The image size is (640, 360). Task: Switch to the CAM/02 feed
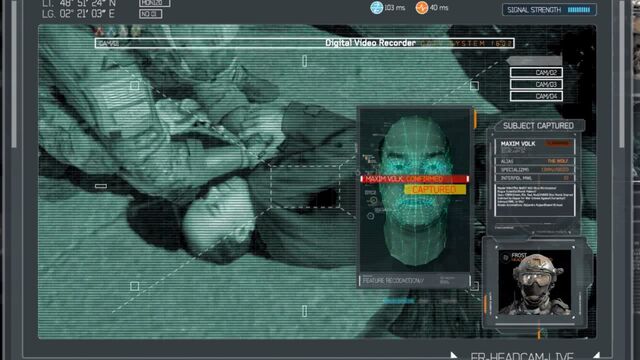click(x=536, y=73)
